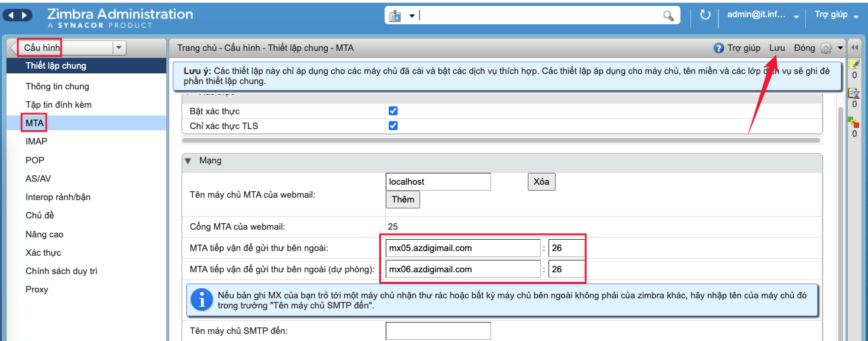Viewport: 868px width, 341px height.
Task: Collapse the right side status panel
Action: 854,48
